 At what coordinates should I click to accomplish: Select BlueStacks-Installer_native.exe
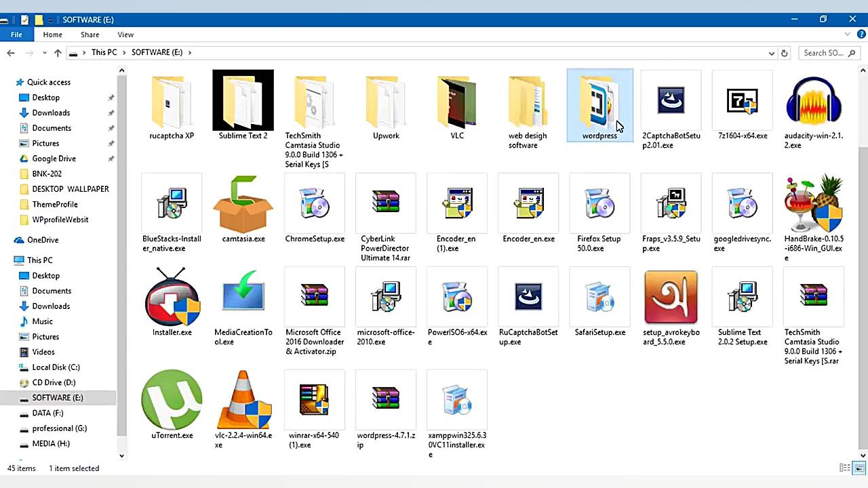[x=172, y=214]
